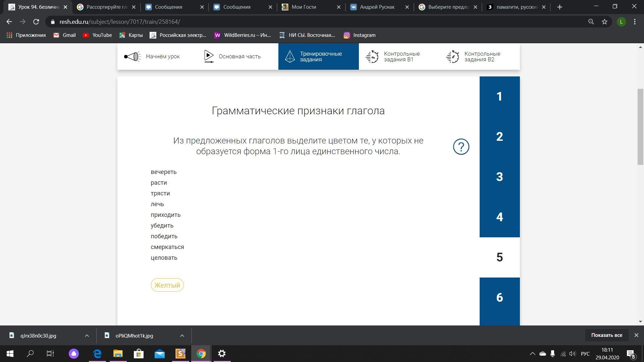This screenshot has height=362, width=644.
Task: Click the zoom magnifier icon in the address bar
Action: [x=591, y=22]
